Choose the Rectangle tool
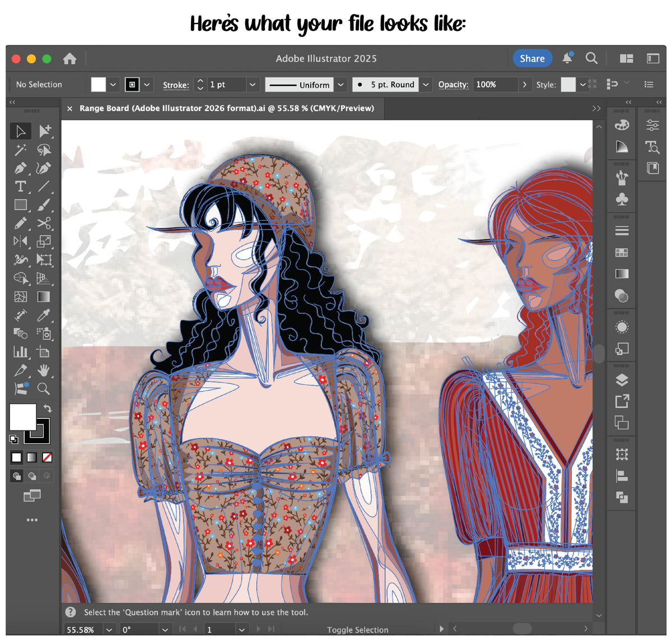Screen dimensions: 672x640 tap(21, 205)
